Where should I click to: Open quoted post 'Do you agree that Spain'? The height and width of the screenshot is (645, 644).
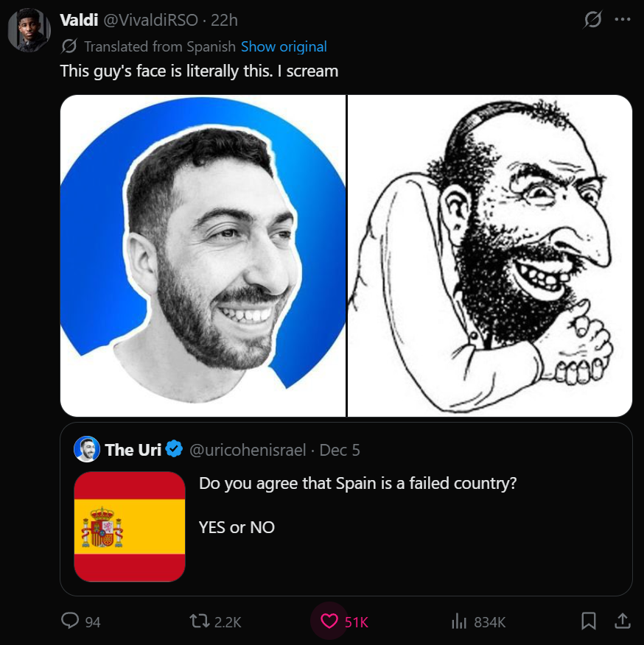pyautogui.click(x=357, y=483)
